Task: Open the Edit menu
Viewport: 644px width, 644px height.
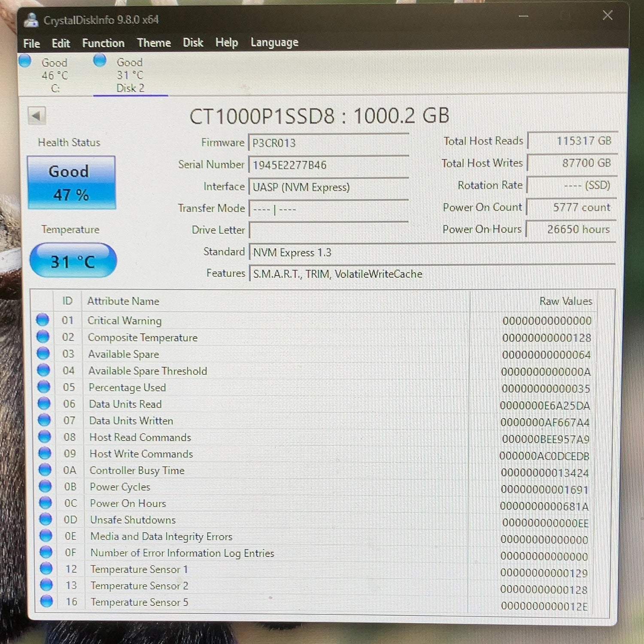Action: (x=61, y=43)
